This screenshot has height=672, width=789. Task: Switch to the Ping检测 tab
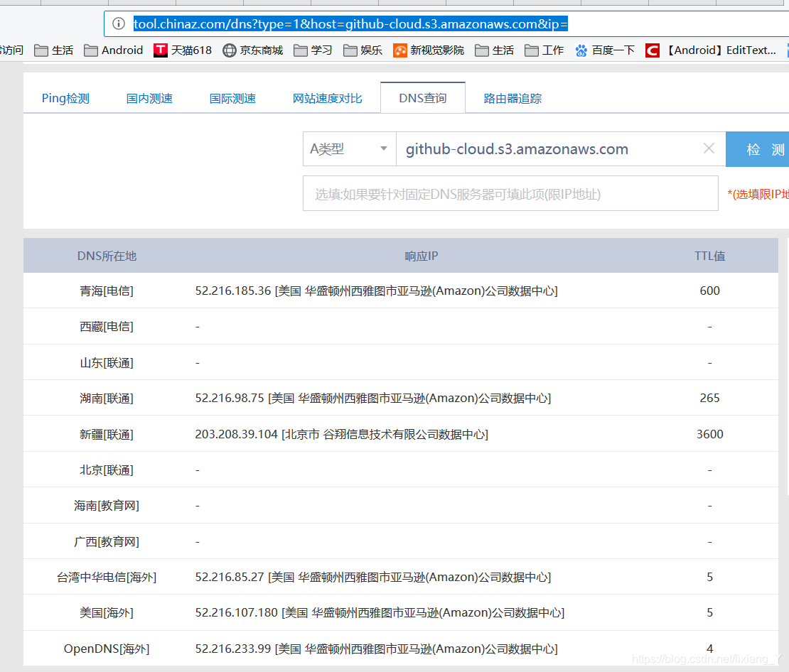tap(65, 98)
